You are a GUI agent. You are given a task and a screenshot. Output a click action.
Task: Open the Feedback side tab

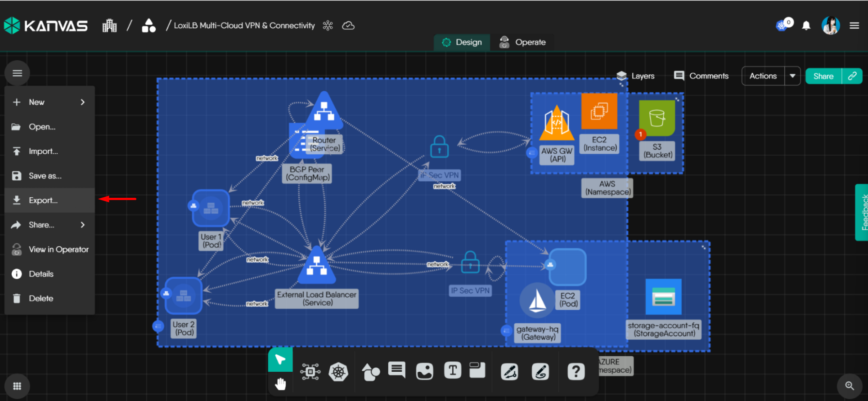[862, 212]
